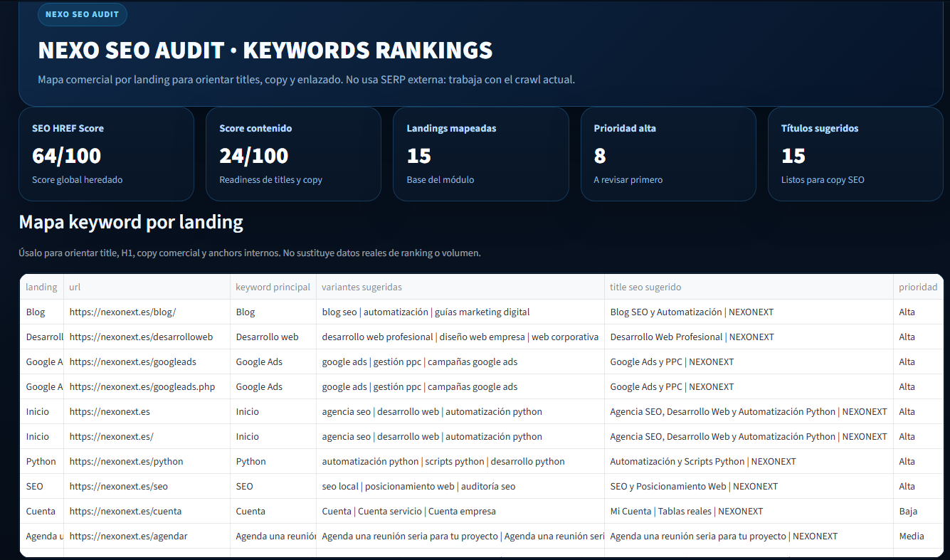Click the variantes sugeridas column header

coord(460,287)
